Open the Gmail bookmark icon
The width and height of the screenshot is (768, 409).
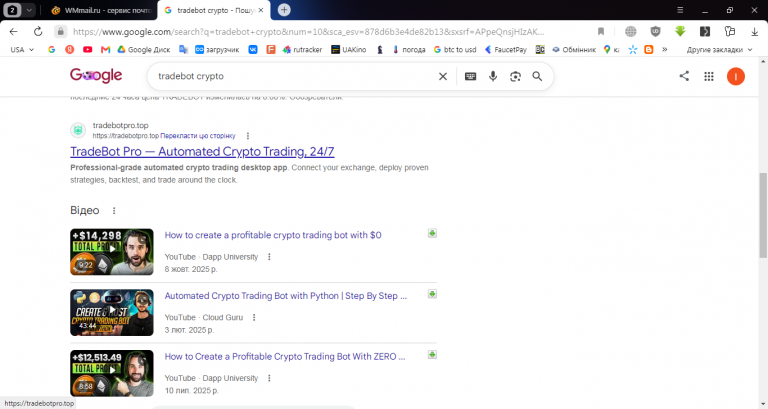click(x=105, y=49)
